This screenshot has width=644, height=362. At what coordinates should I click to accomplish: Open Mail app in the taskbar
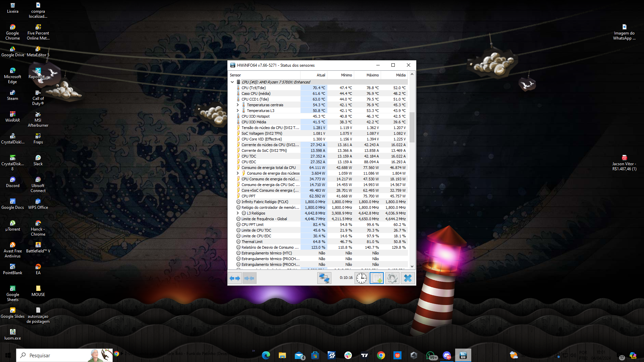click(x=299, y=355)
